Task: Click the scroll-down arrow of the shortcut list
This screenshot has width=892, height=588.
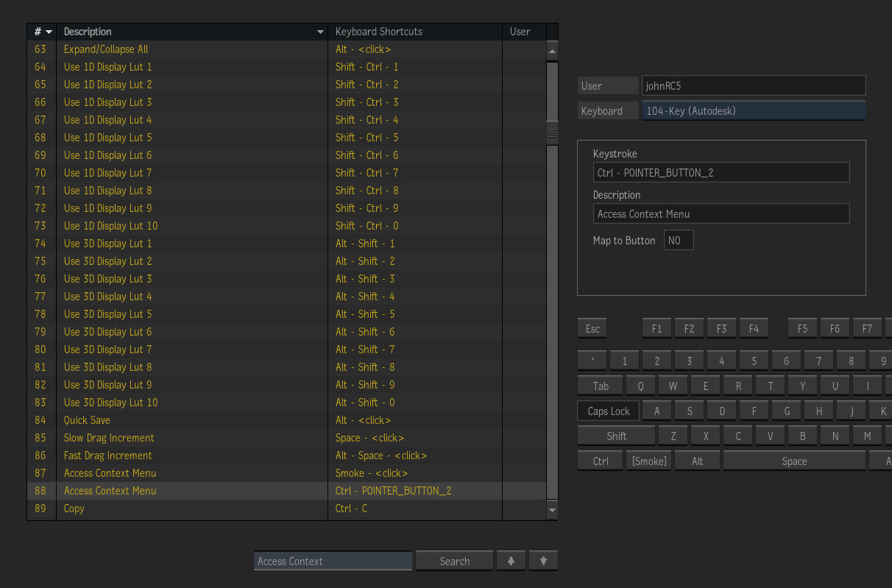Action: coord(552,509)
